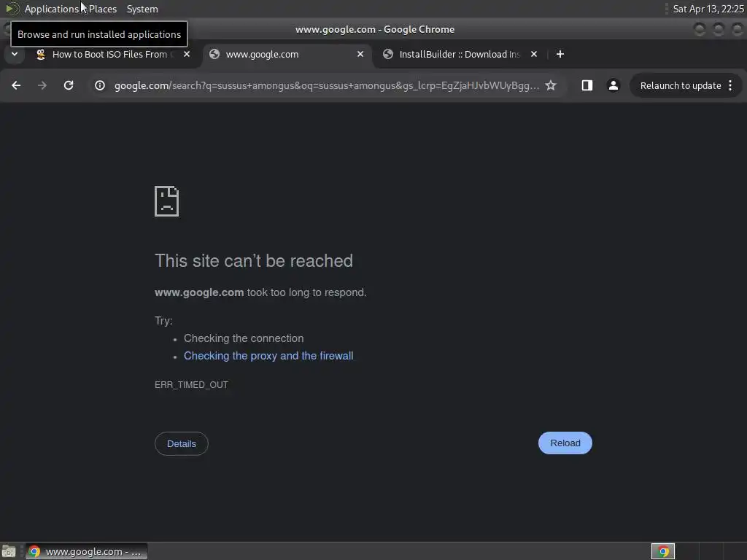The height and width of the screenshot is (560, 747).
Task: Click the Chrome icon in workspace switcher
Action: coord(663,551)
